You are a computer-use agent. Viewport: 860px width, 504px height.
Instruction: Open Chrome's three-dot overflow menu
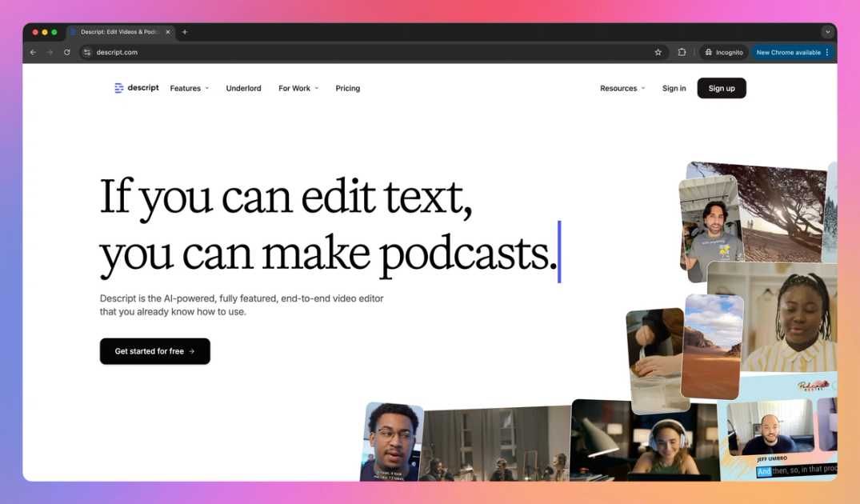tap(828, 51)
